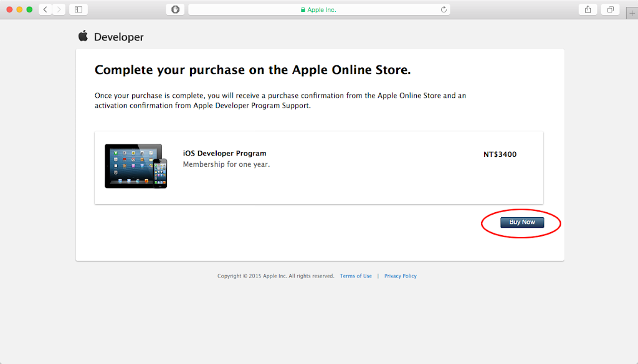638x364 pixels.
Task: Click the green lock icon in address bar
Action: click(x=303, y=10)
